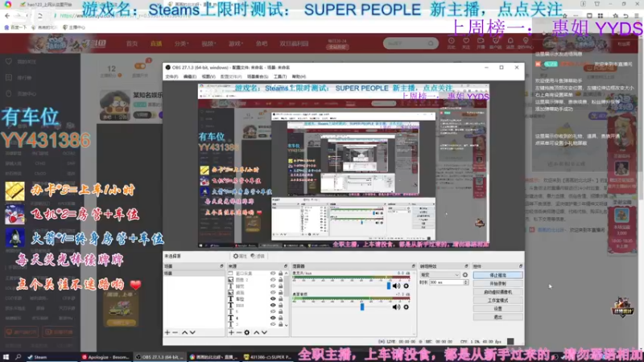The image size is (644, 362).
Task: Open 配置文件(P) menu in OBS
Action: pyautogui.click(x=231, y=76)
